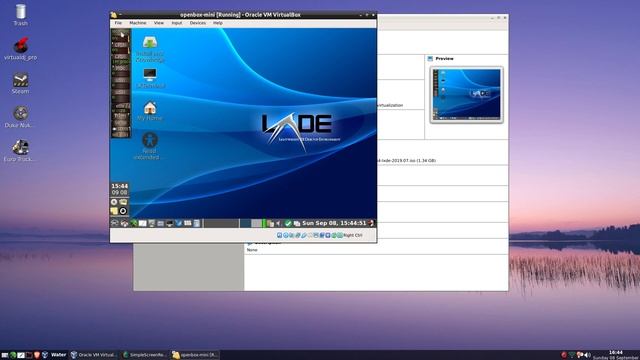Click the guest menu launcher on the bottom panel
Screen dimensions: 640x360
pos(115,223)
